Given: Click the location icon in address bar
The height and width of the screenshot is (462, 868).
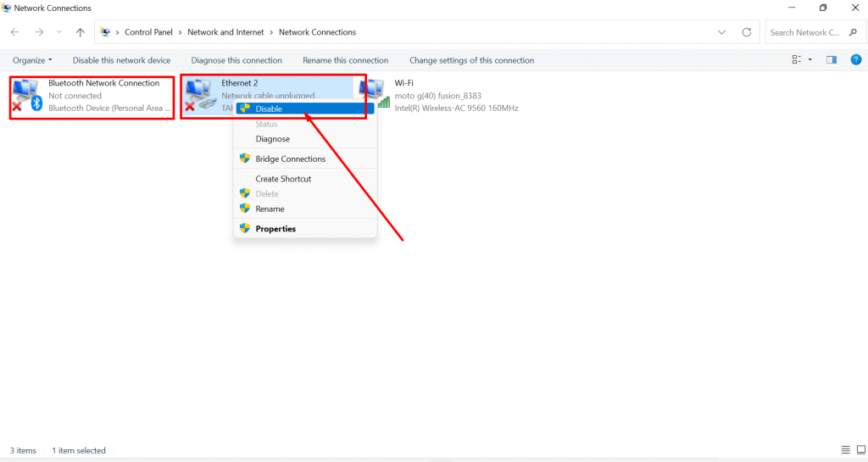Looking at the screenshot, I should [x=105, y=32].
